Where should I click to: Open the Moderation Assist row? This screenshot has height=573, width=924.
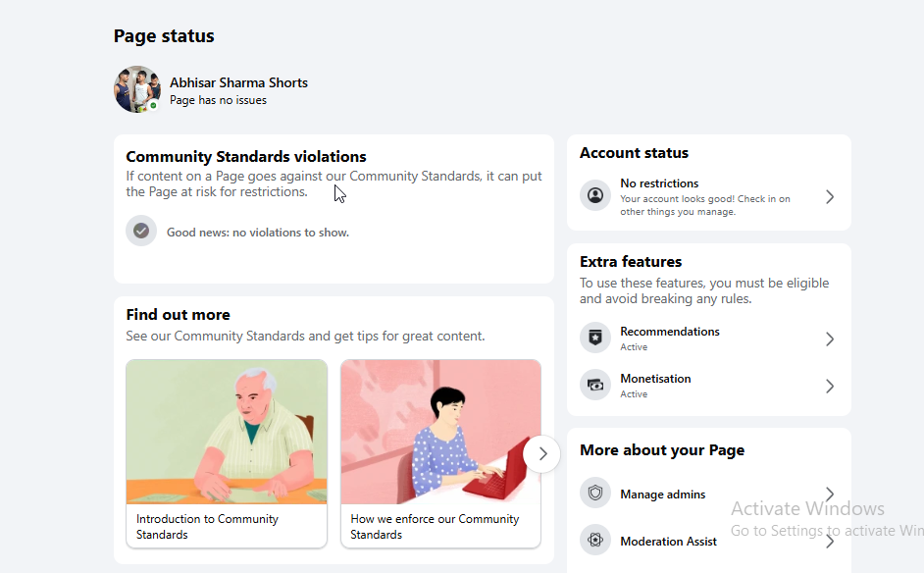click(x=709, y=542)
